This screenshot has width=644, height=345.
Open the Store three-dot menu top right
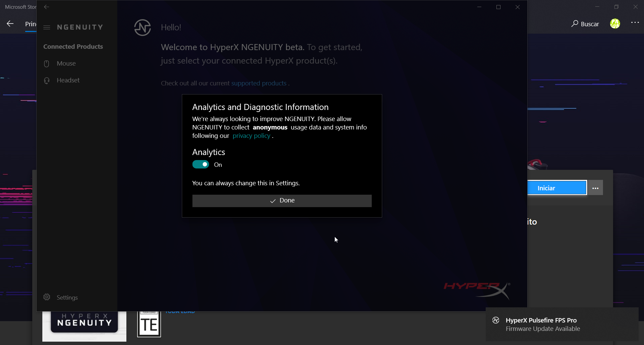point(635,23)
